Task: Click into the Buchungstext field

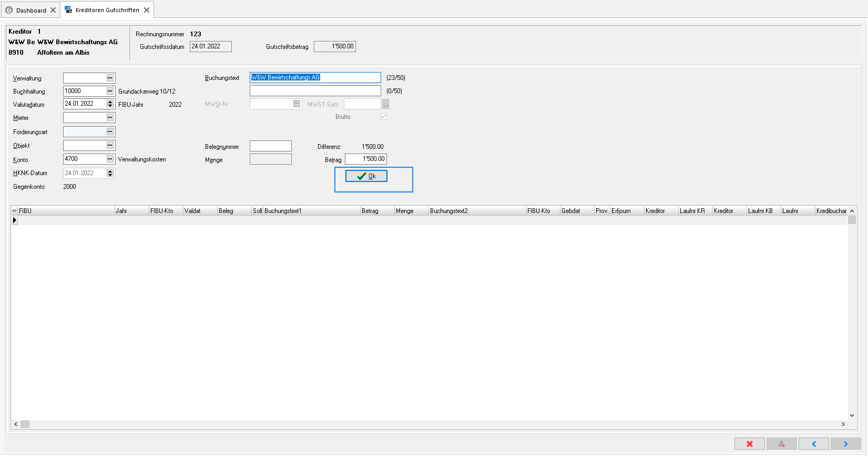Action: 315,77
